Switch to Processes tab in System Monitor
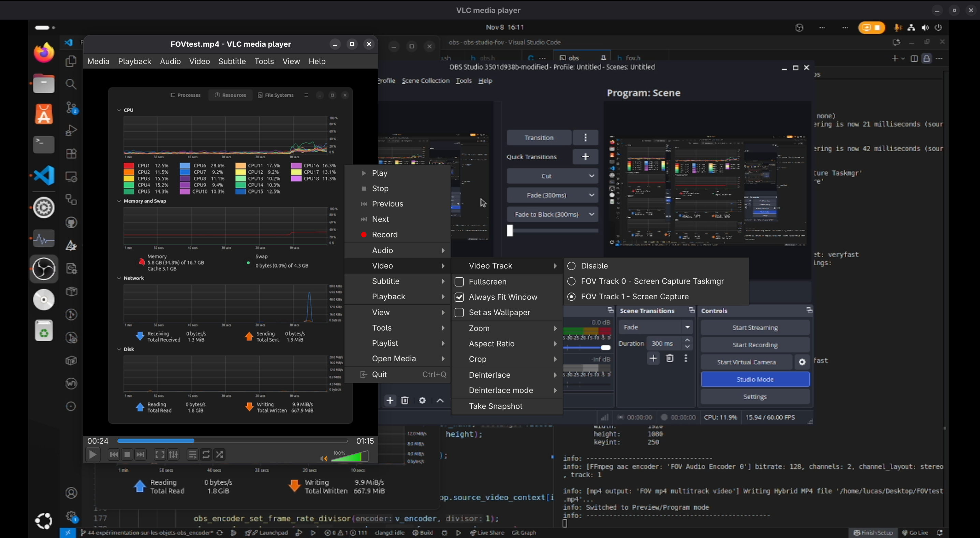 (x=185, y=95)
